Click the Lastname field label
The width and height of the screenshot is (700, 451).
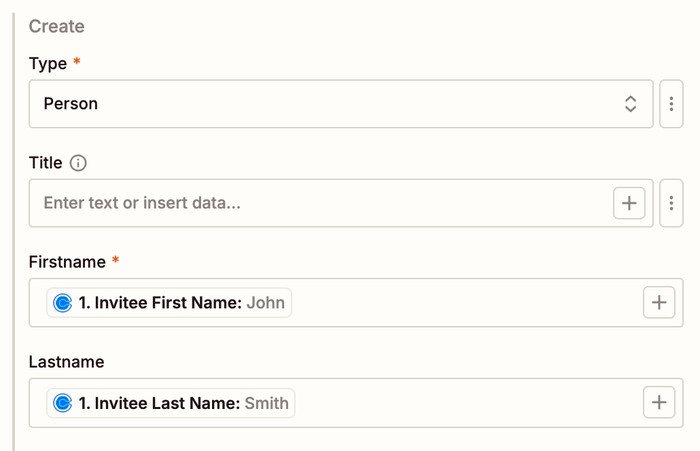coord(66,361)
